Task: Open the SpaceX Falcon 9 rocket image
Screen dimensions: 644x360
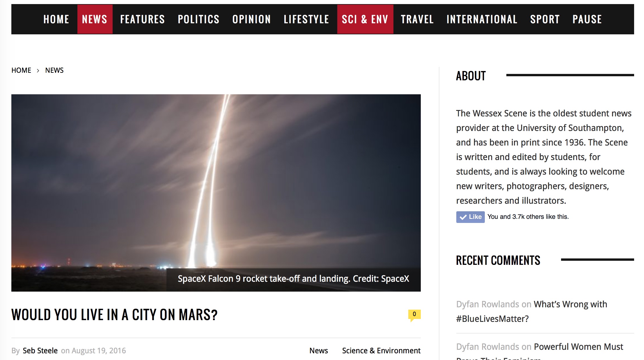Action: pos(216,193)
